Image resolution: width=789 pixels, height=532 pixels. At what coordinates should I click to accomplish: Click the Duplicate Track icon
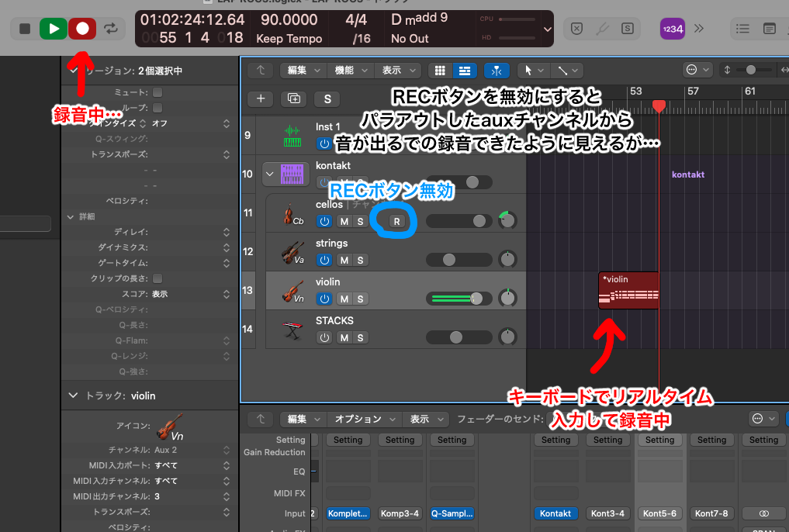(x=294, y=98)
